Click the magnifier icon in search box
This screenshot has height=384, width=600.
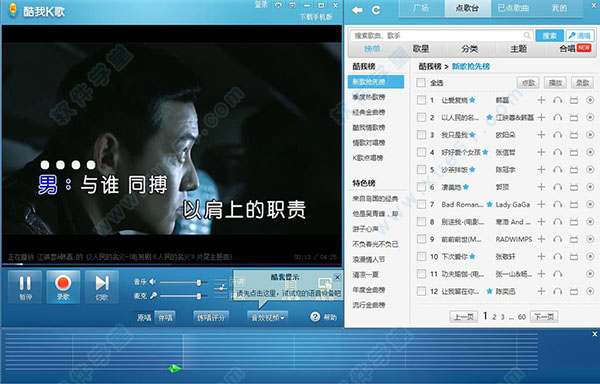(527, 36)
